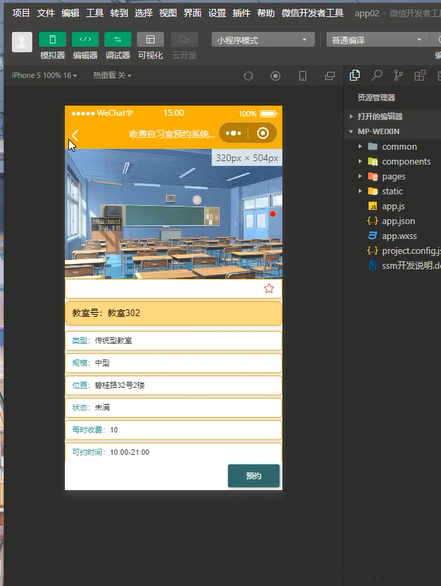Open the 编辑 menu
This screenshot has height=586, width=441.
[70, 13]
